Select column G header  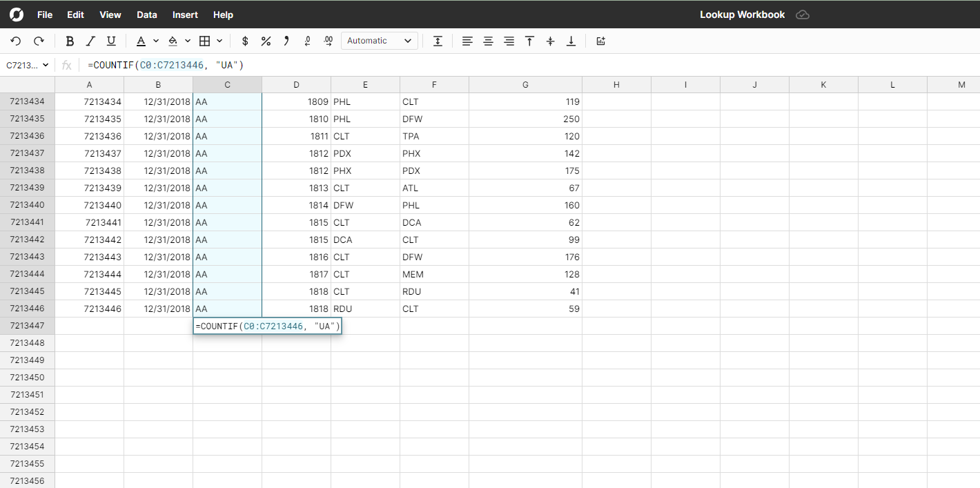525,85
